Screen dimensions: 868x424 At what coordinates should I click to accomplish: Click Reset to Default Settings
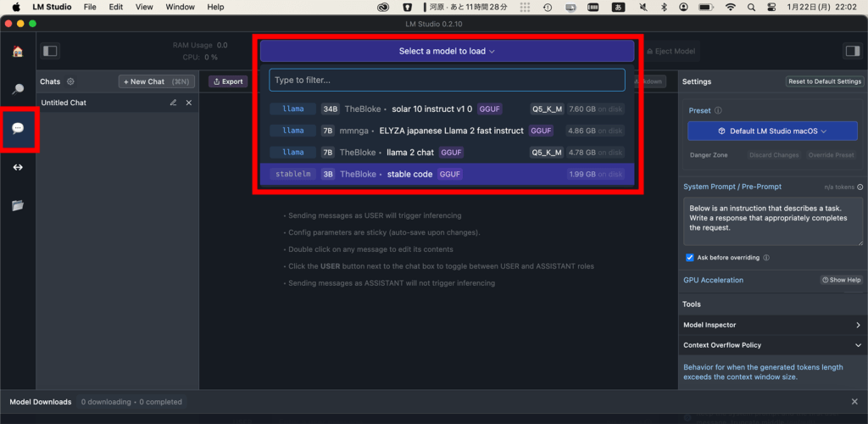(x=824, y=81)
